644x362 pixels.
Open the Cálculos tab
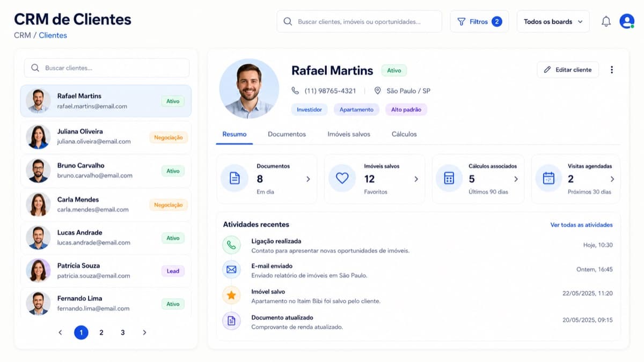point(404,134)
